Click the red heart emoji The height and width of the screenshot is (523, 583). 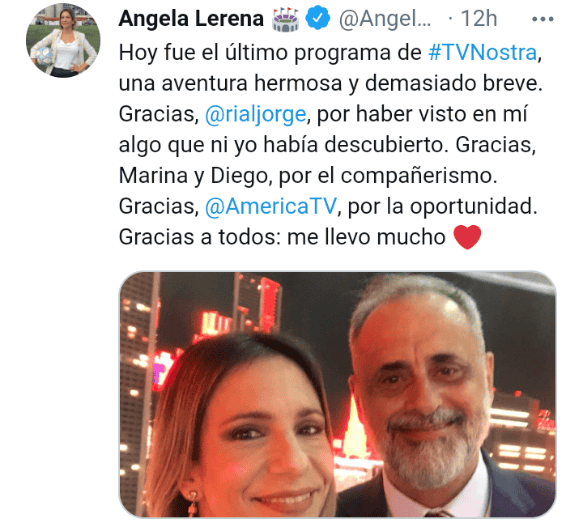(467, 237)
